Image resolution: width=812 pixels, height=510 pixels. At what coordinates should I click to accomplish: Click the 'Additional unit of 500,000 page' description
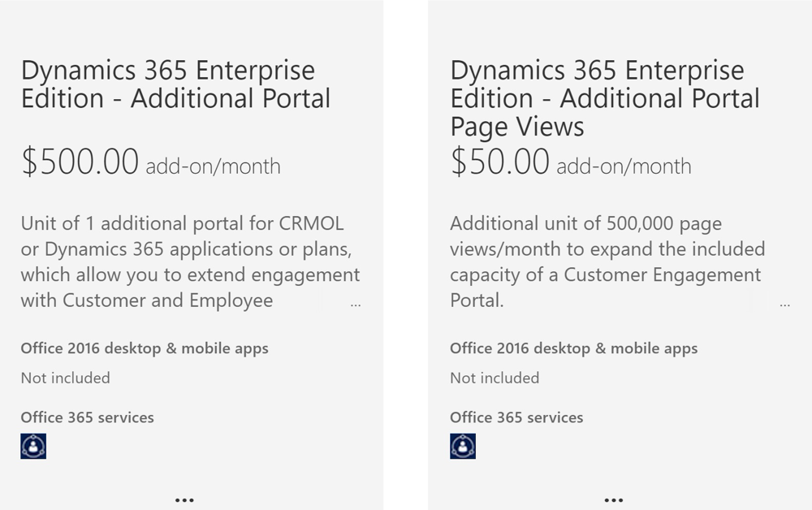607,261
